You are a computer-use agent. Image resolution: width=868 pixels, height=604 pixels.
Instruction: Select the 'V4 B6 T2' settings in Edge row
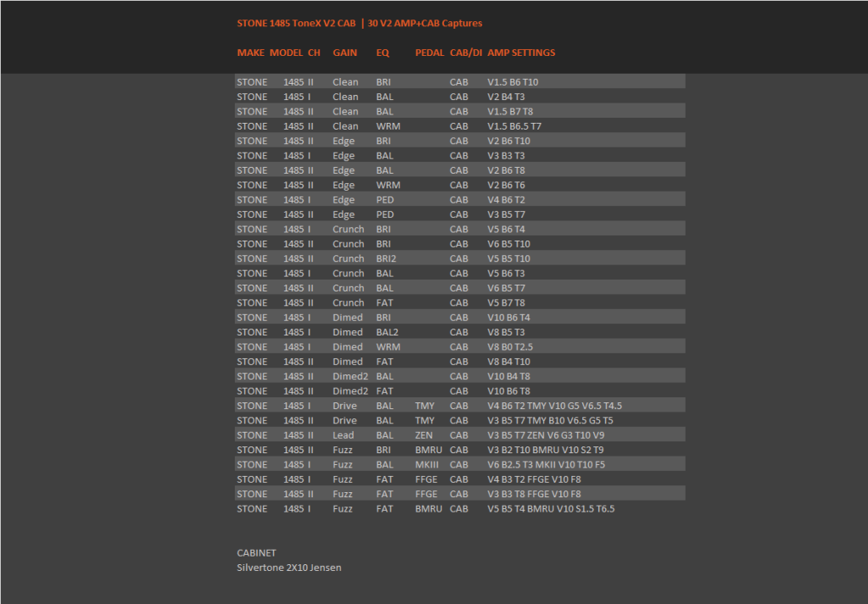506,200
